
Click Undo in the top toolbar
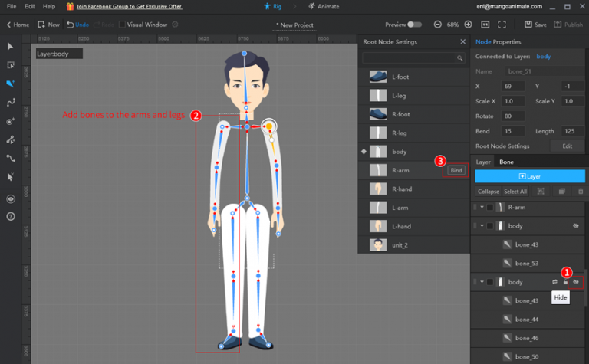coord(77,25)
